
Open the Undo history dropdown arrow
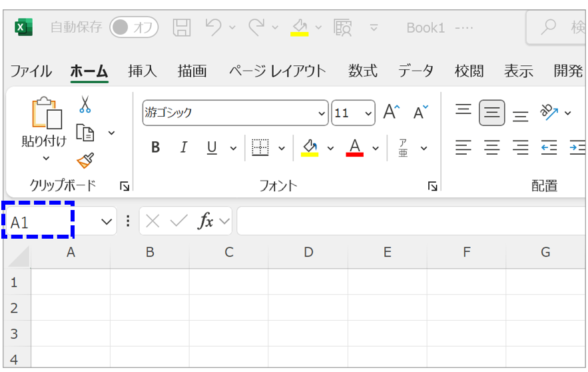click(232, 27)
